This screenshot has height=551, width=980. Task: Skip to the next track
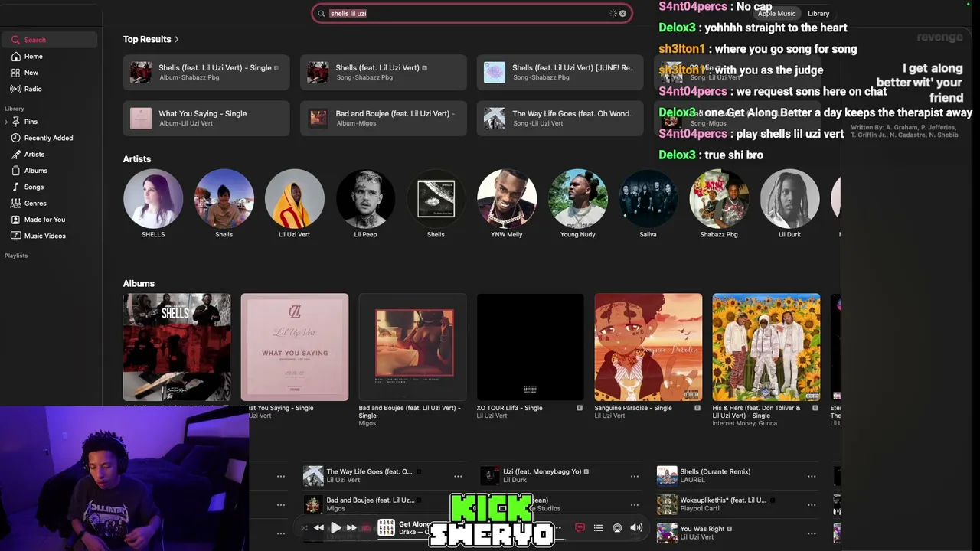351,527
